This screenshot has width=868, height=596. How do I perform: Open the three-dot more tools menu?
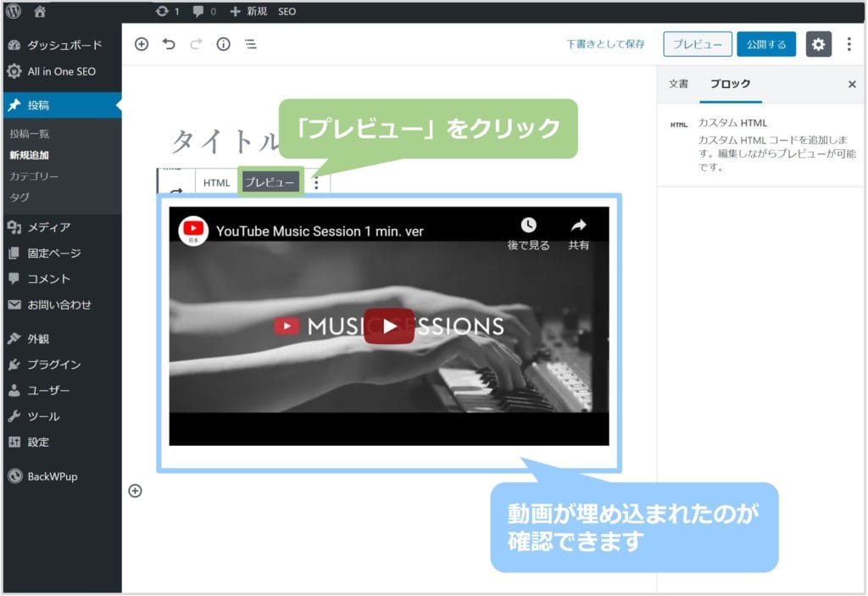click(849, 45)
